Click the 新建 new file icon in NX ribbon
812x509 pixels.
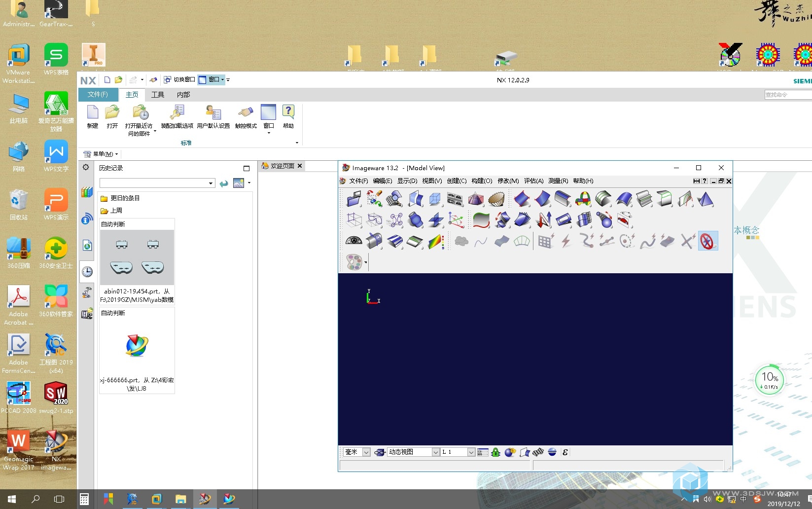tap(93, 117)
